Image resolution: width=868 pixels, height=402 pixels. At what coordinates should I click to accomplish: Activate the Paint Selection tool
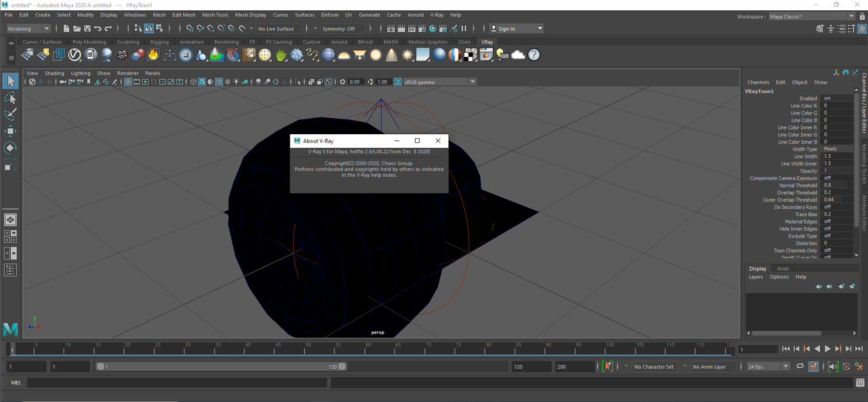click(10, 115)
